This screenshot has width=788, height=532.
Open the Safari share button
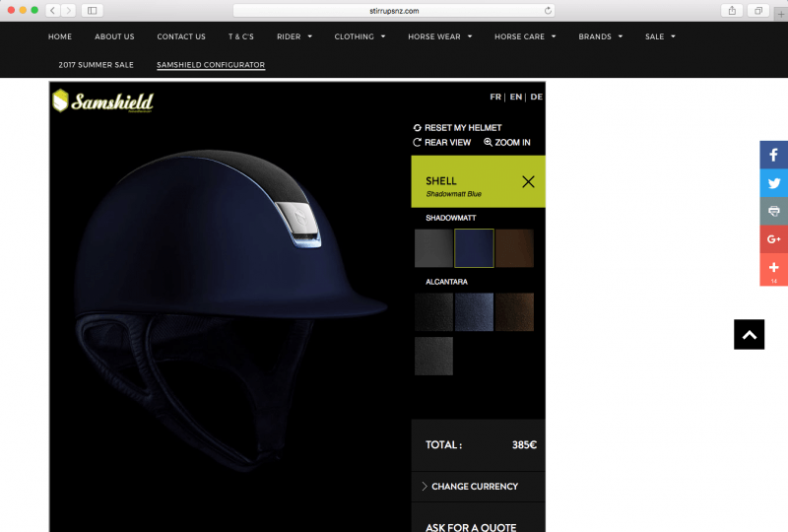732,10
